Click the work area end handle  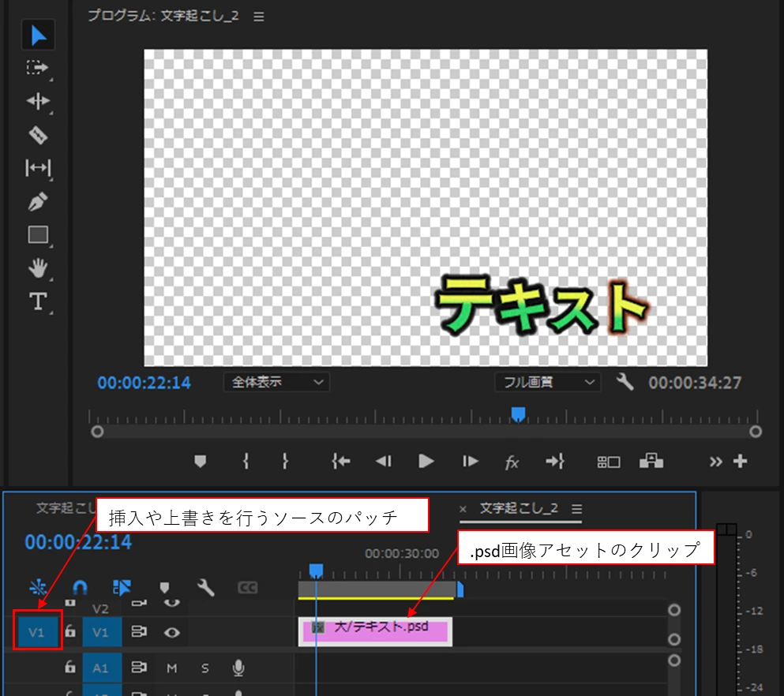tap(460, 589)
